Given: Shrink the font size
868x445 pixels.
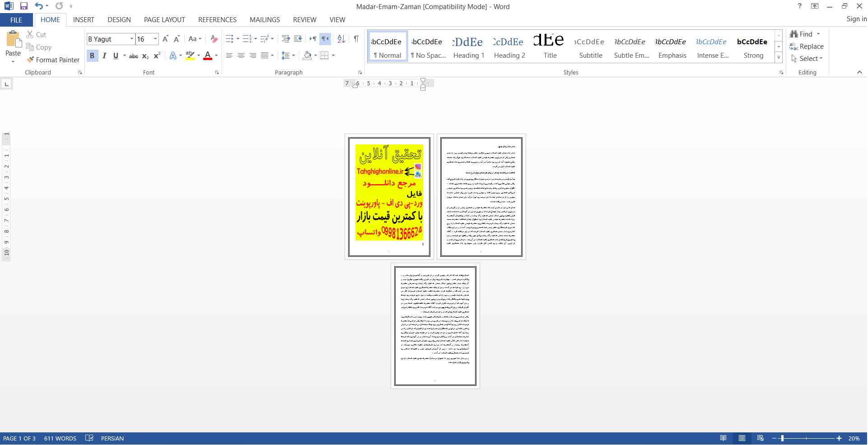Looking at the screenshot, I should click(x=177, y=39).
